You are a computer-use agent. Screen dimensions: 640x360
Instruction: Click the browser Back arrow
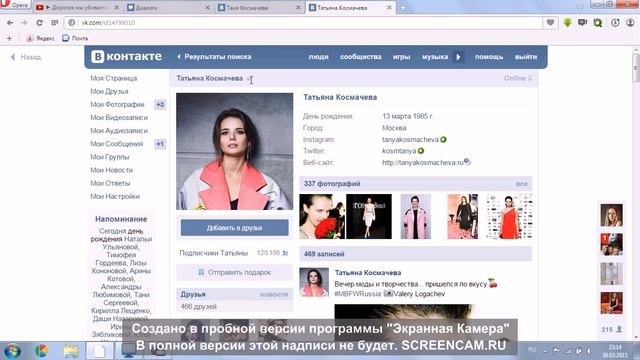point(10,23)
